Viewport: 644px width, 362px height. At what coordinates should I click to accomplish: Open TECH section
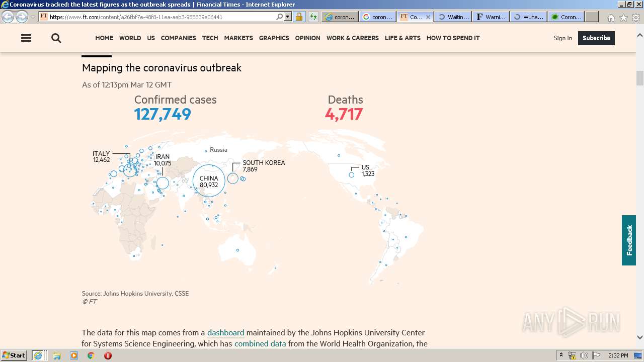(210, 38)
